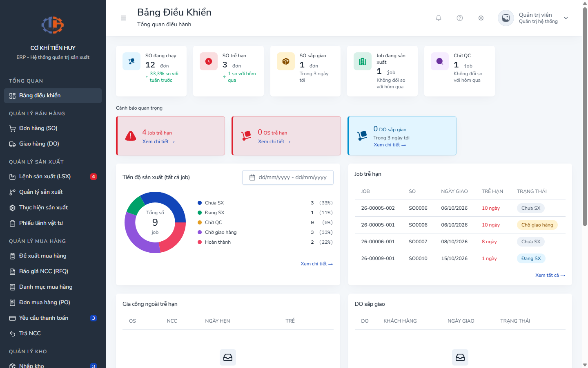View details of 0 OS trễ hạn alert
588x368 pixels.
274,141
